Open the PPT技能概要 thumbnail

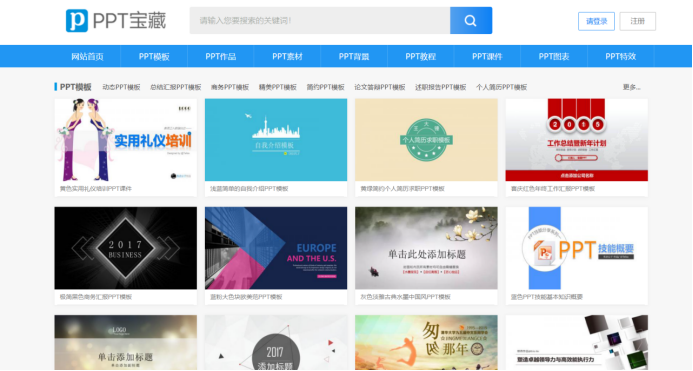pyautogui.click(x=577, y=248)
